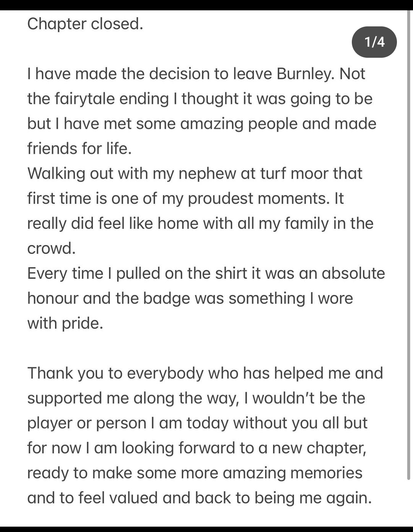Tap the line starting "the fairytale ending"
413x532 pixels.
click(200, 99)
